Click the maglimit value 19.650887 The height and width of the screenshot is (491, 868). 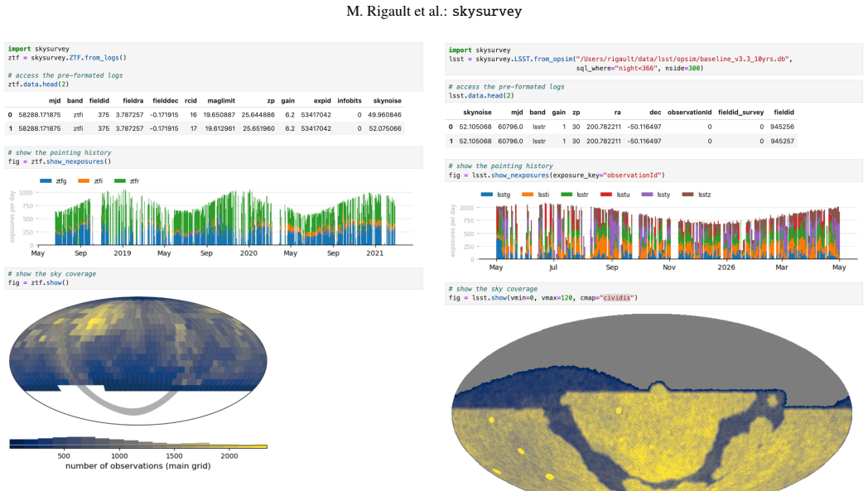(219, 114)
